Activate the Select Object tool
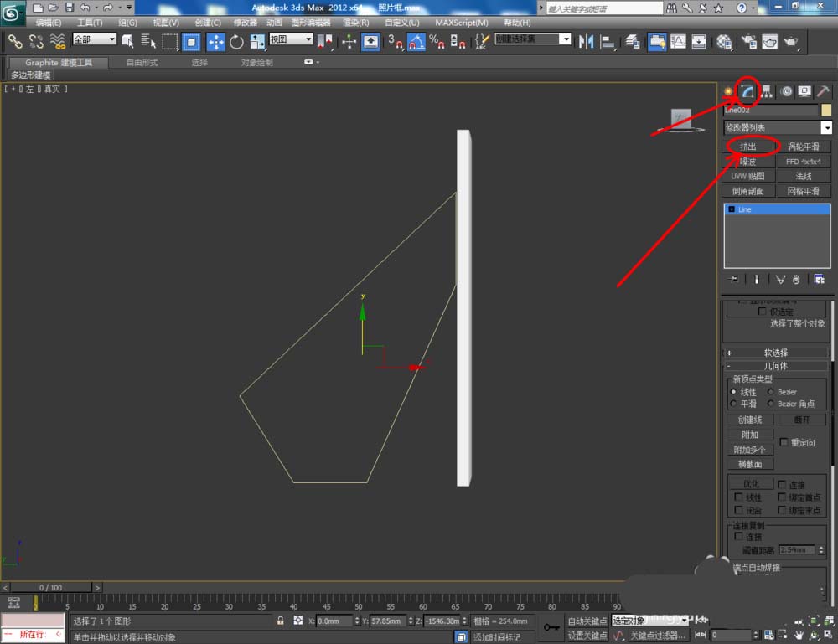The image size is (838, 644). [127, 42]
